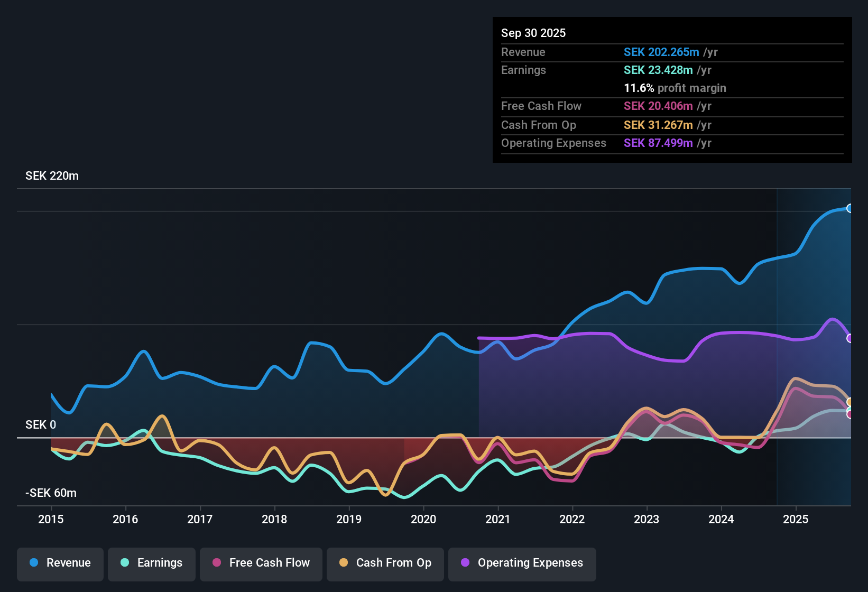Open details from the Free Cash Flow legend entry
The height and width of the screenshot is (592, 868).
coord(261,563)
